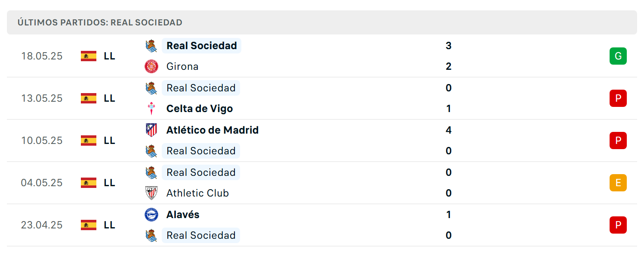Open Celta de Vigo team link
The height and width of the screenshot is (253, 644).
pos(200,109)
